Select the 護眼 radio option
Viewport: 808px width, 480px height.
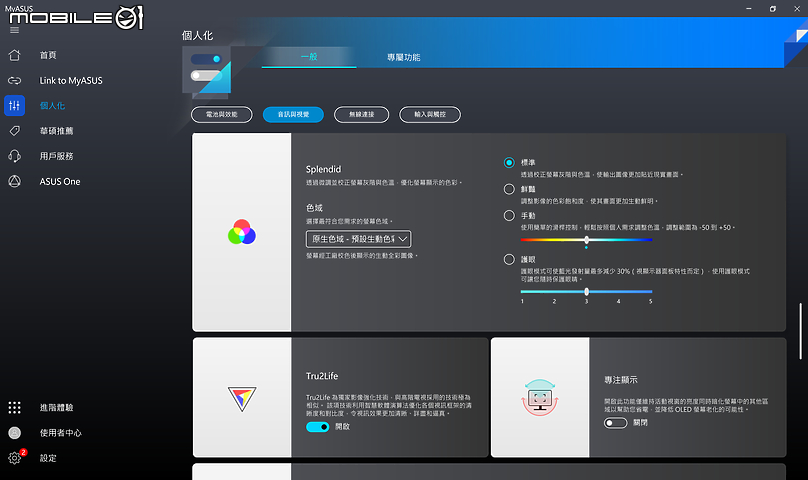[509, 259]
